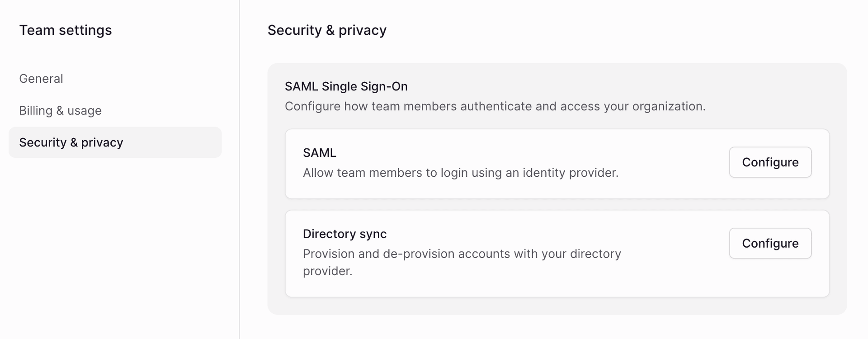
Task: Open Directory sync configuration via Configure
Action: click(770, 243)
